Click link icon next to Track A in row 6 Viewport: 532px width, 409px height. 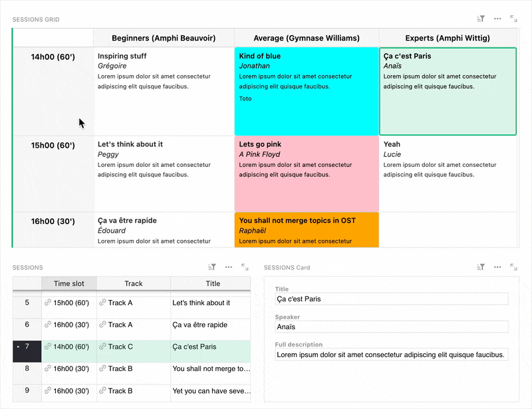tap(102, 325)
